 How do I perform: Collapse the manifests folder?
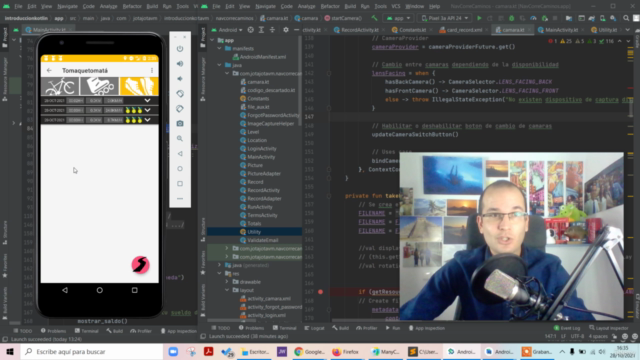point(220,49)
